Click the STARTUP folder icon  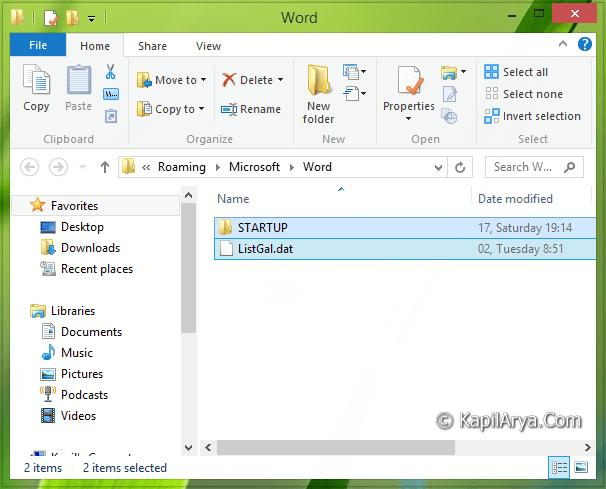[x=226, y=227]
